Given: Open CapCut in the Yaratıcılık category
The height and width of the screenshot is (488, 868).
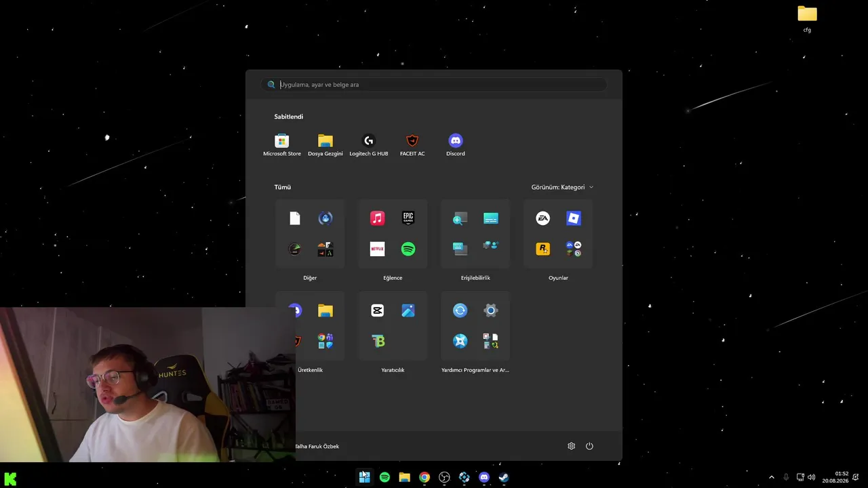Looking at the screenshot, I should (378, 310).
